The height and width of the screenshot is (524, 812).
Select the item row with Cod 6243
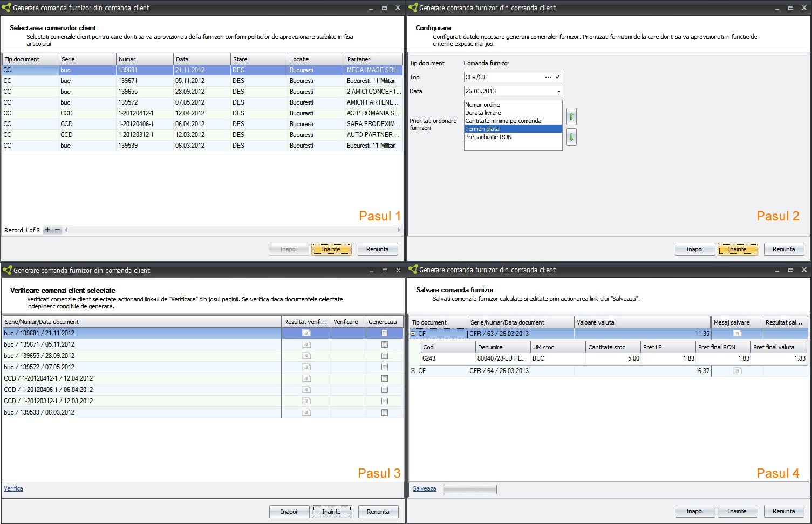(x=614, y=358)
